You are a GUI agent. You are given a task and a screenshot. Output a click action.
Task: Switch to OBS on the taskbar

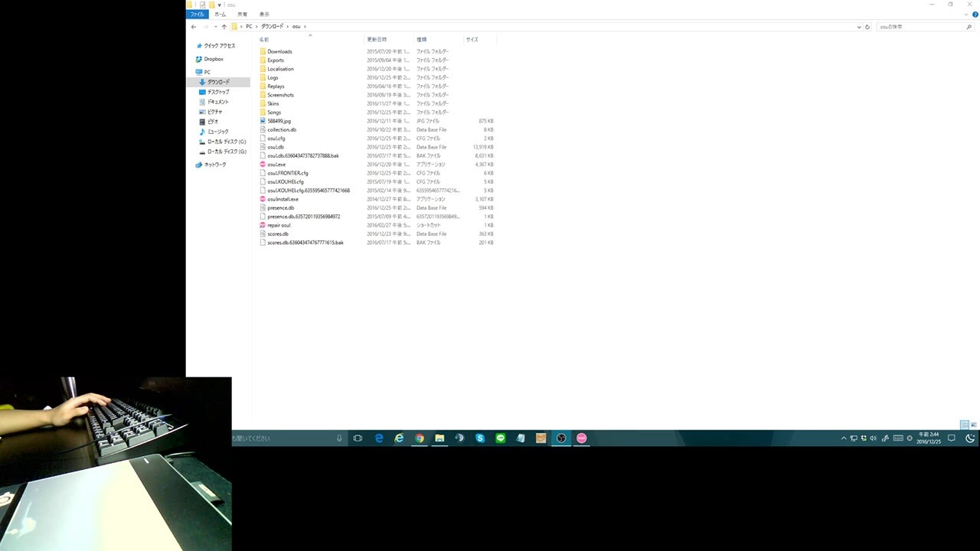click(x=561, y=438)
